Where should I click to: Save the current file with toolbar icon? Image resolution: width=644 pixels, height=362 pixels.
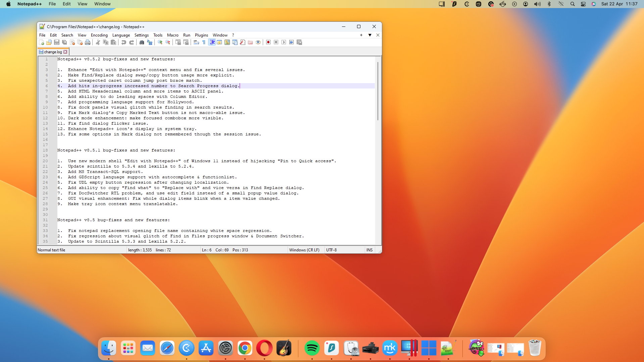click(57, 42)
